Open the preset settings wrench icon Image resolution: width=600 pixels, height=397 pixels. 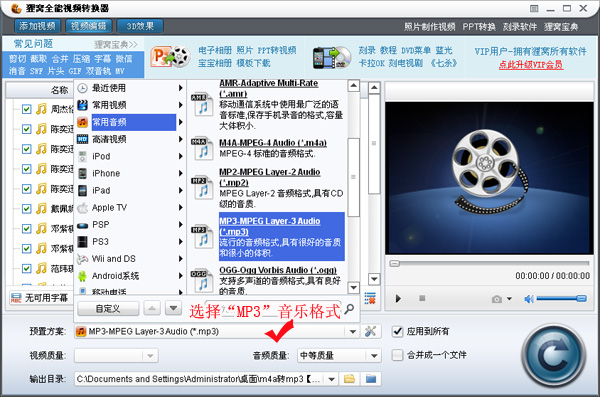click(x=370, y=331)
